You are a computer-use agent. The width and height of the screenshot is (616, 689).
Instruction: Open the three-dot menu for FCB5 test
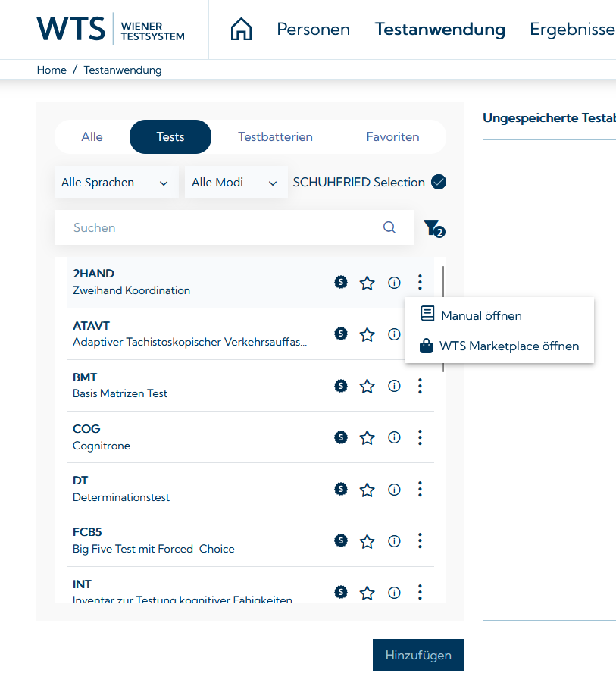pos(420,540)
